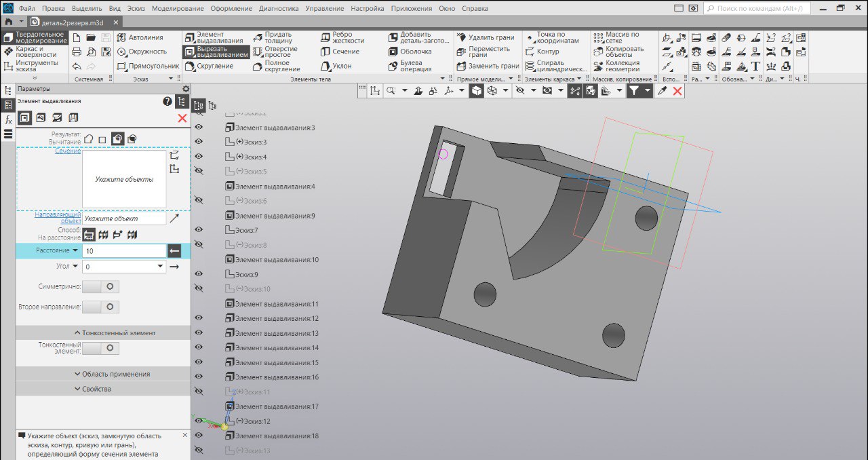Open the help question mark icon
The image size is (868, 460).
click(x=167, y=101)
